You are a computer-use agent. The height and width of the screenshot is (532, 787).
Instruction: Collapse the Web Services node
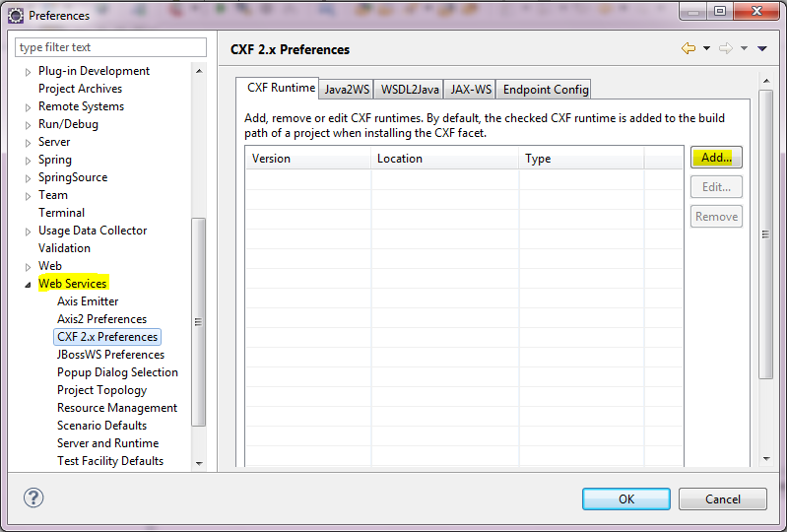[x=29, y=285]
